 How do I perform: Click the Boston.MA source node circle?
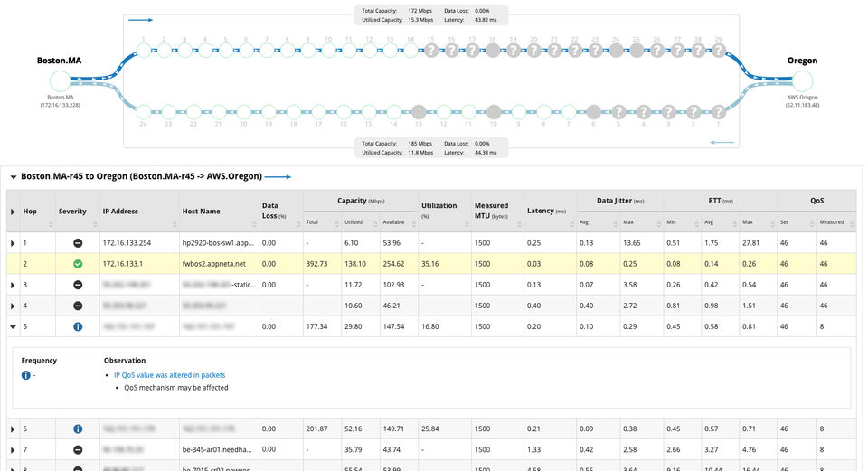click(60, 81)
